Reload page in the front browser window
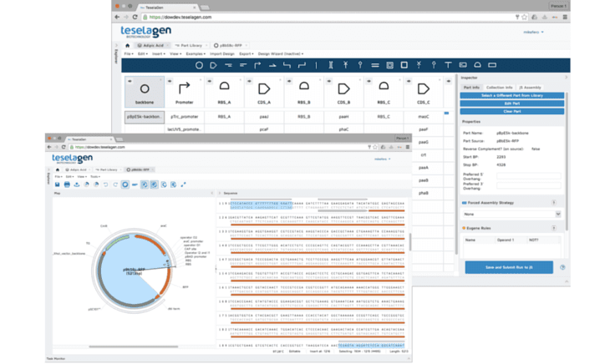Image resolution: width=615 pixels, height=364 pixels. tap(64, 147)
